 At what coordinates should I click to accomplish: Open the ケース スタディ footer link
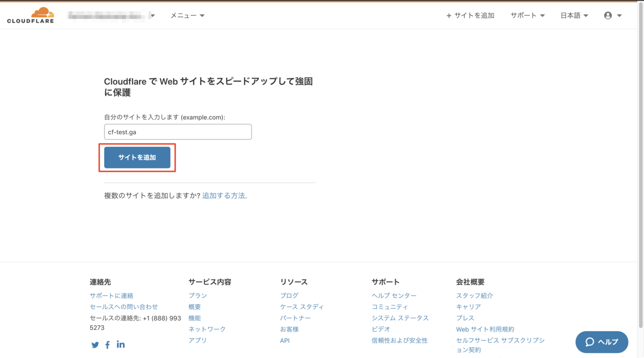(x=302, y=307)
